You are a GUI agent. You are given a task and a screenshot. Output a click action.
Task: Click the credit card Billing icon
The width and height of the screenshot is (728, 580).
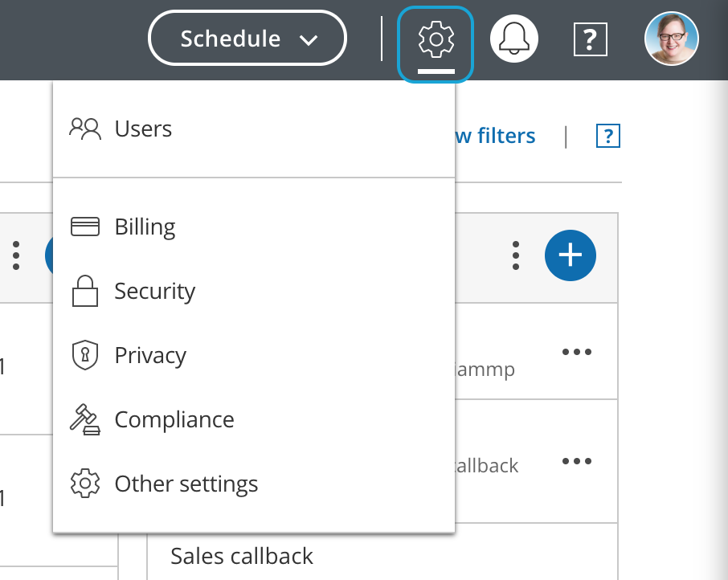point(85,227)
